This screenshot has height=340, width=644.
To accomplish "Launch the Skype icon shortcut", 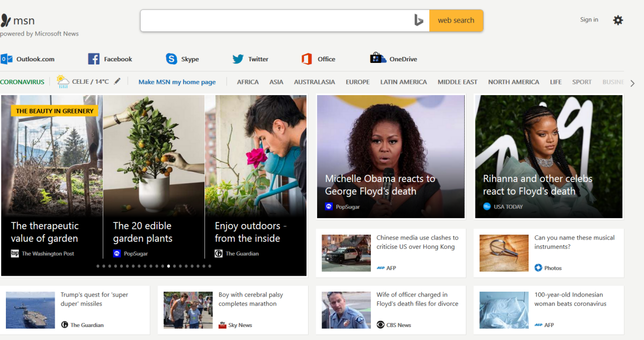I will tap(171, 59).
